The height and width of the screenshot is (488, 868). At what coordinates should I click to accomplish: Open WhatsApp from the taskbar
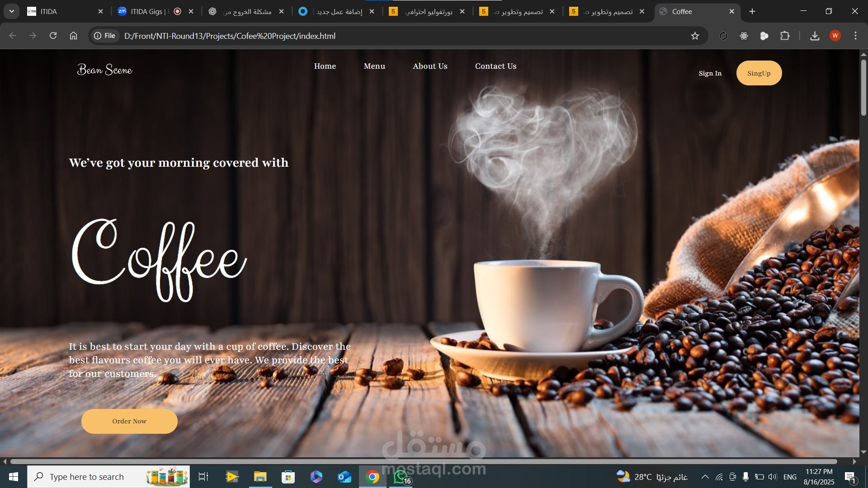[401, 477]
